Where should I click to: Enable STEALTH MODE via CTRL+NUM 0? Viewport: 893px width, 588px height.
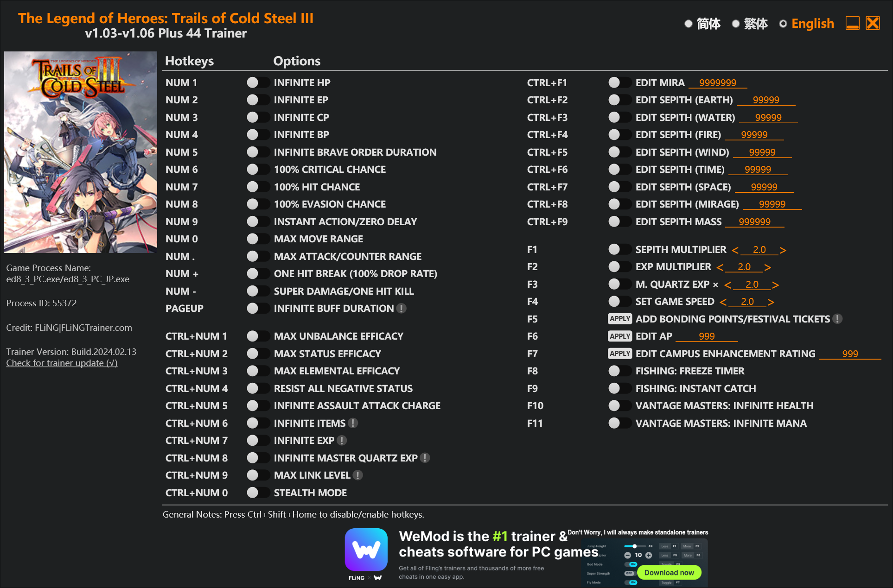coord(255,492)
